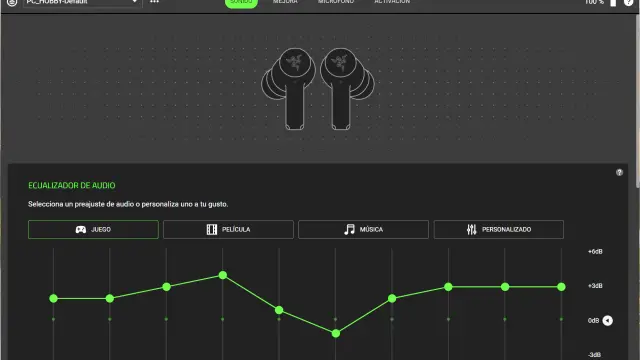Click the ECUALIZADOR DE AUDIO heading
This screenshot has height=360, width=640.
tap(72, 185)
